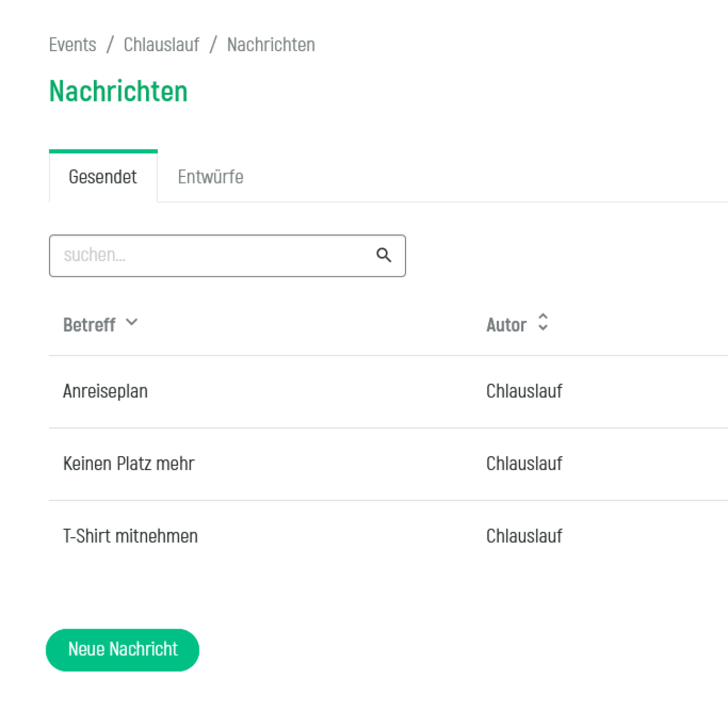The image size is (728, 728).
Task: Click the author cell in T-Shirt mitnehmen row
Action: (524, 536)
